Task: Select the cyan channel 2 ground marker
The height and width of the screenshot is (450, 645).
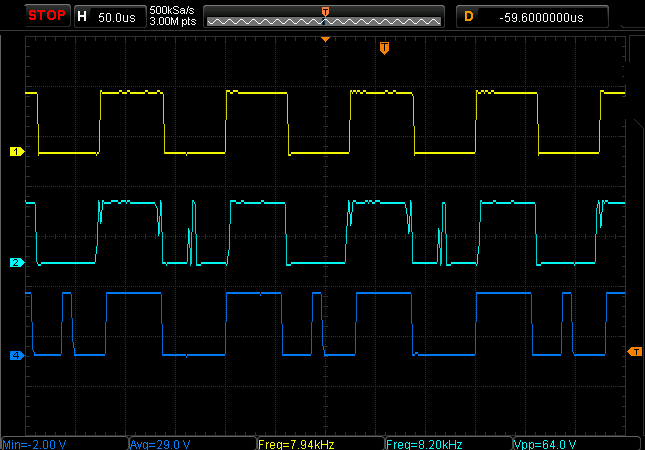Action: [17, 262]
